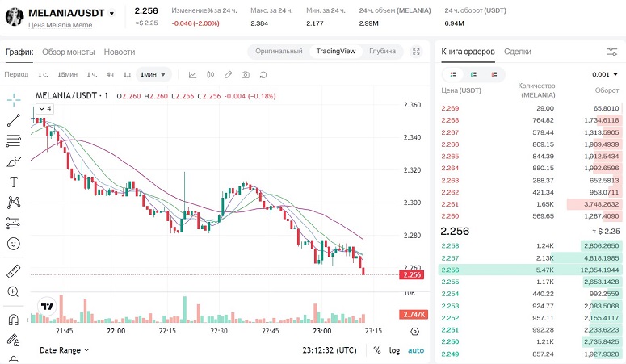This screenshot has width=626, height=364.
Task: Open the Сделки tab
Action: 518,52
